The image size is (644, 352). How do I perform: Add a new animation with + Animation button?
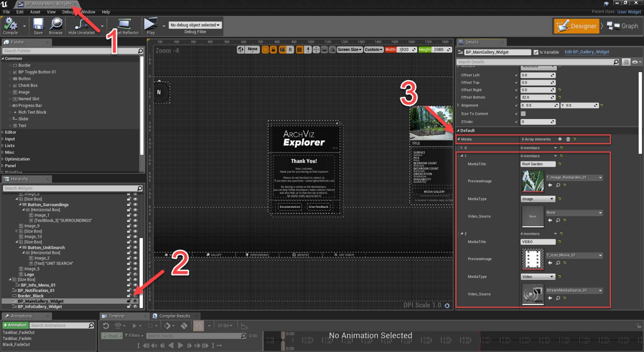15,325
